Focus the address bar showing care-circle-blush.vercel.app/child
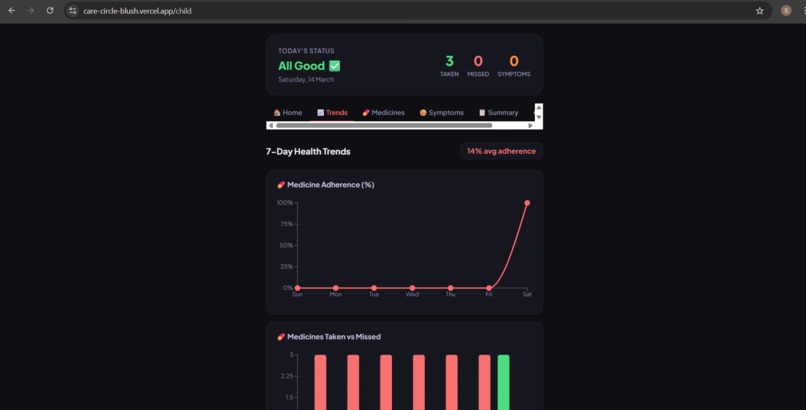Screen dimensions: 806x410 (417, 10)
